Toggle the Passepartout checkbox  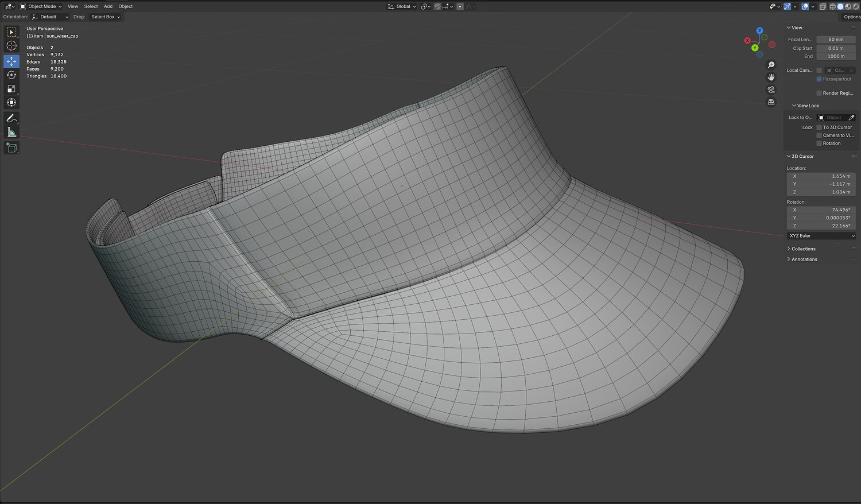pyautogui.click(x=819, y=79)
